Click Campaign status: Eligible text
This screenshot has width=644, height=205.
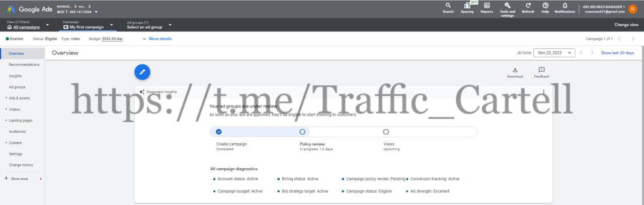[369, 191]
